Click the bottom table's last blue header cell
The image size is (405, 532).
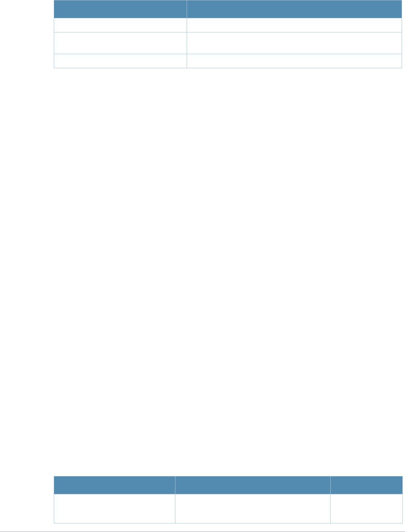[x=366, y=485]
